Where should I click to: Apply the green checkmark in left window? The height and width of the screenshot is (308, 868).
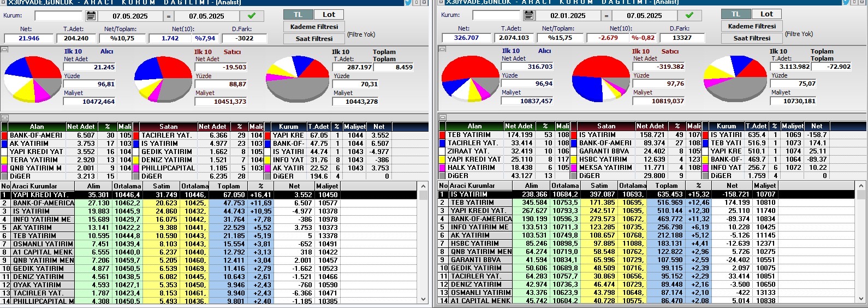252,16
